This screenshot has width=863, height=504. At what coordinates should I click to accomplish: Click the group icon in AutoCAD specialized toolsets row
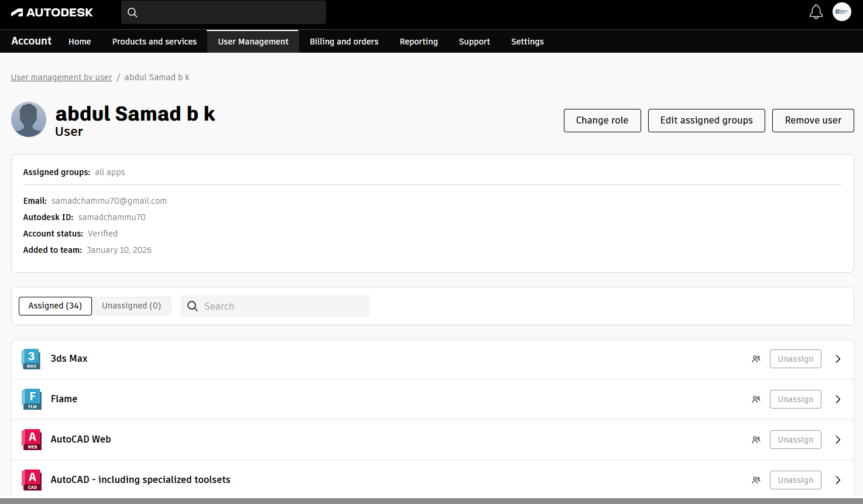(756, 480)
